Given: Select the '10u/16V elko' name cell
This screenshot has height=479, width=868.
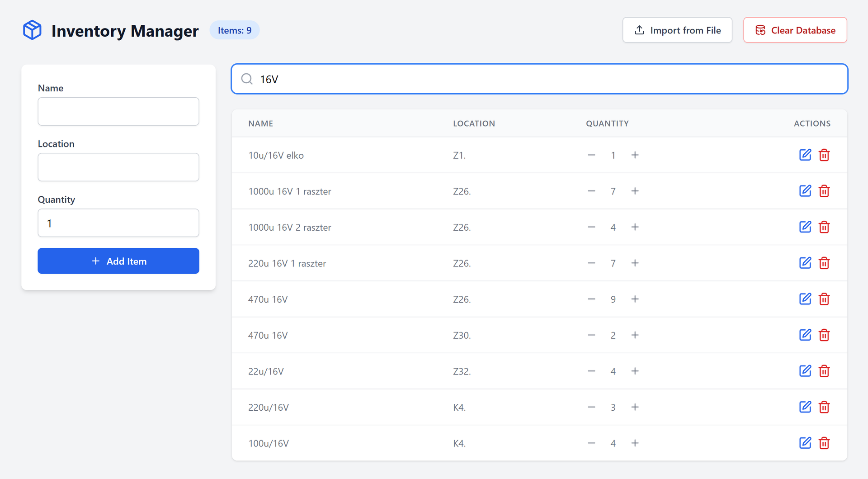Looking at the screenshot, I should [x=276, y=155].
